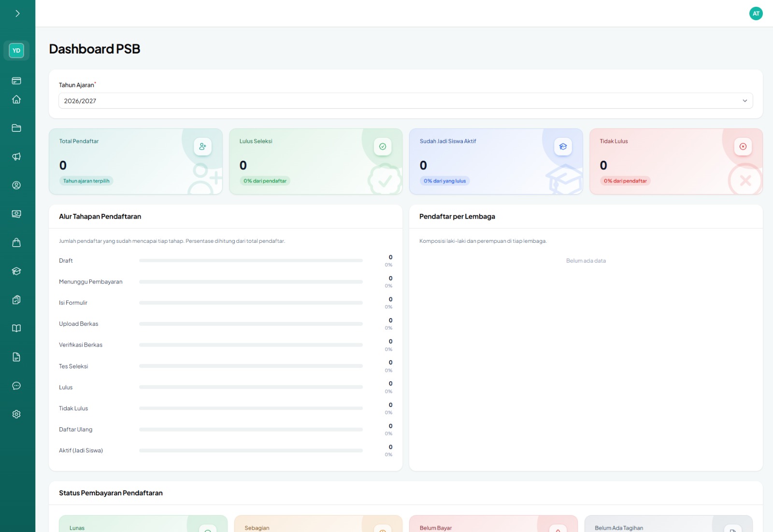Click the Belum Bayar payment status card
The image size is (773, 532).
(x=493, y=524)
